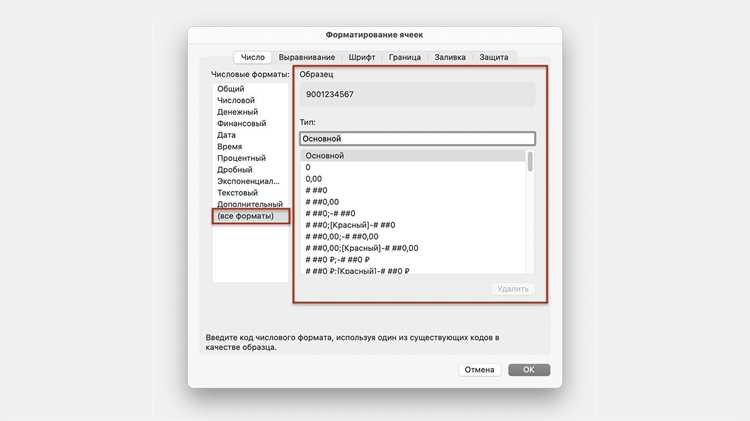Select the Общий number format

(251, 89)
